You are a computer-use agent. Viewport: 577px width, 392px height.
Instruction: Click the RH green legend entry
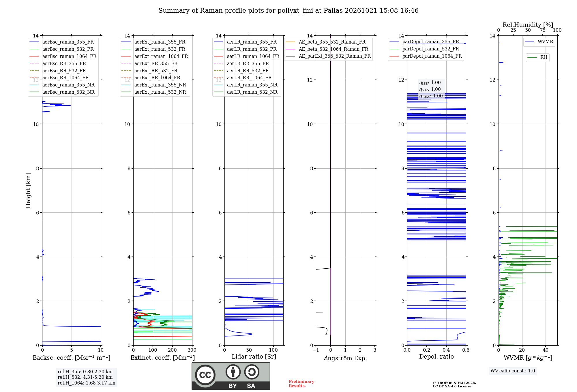pyautogui.click(x=537, y=57)
